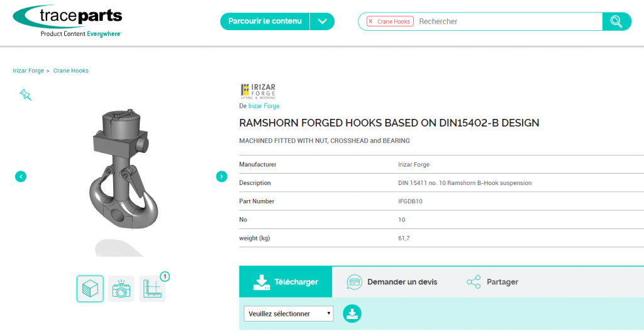
Task: Click the round download icon button
Action: pos(352,314)
